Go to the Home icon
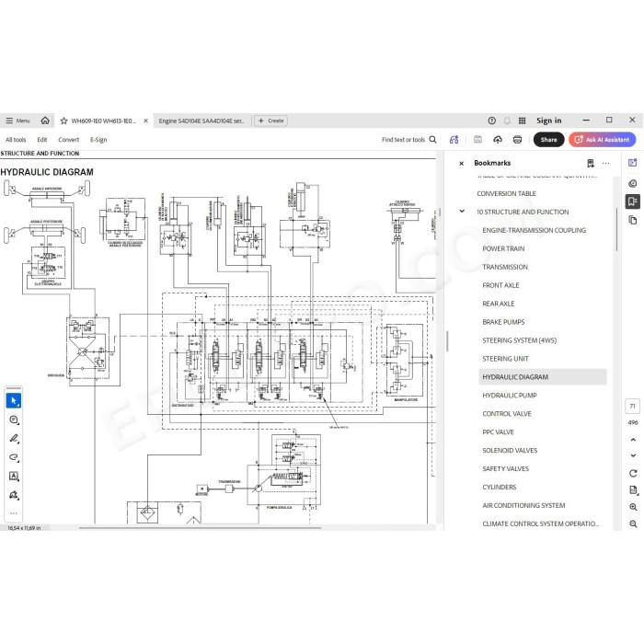The width and height of the screenshot is (644, 644). 45,121
